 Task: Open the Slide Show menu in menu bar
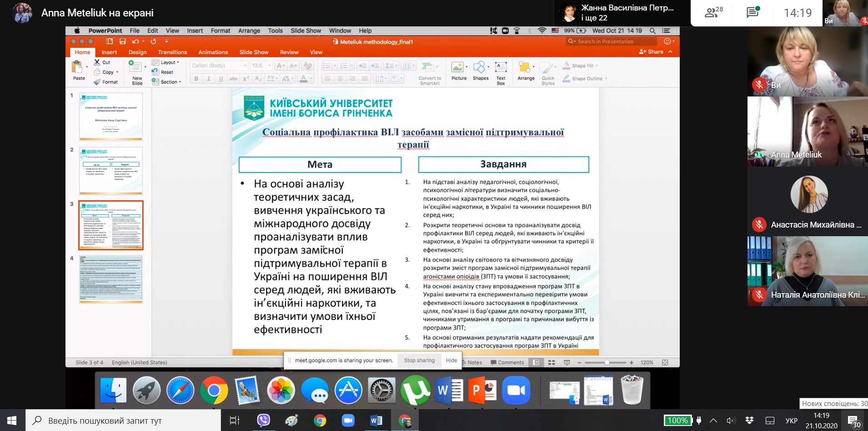pos(306,30)
